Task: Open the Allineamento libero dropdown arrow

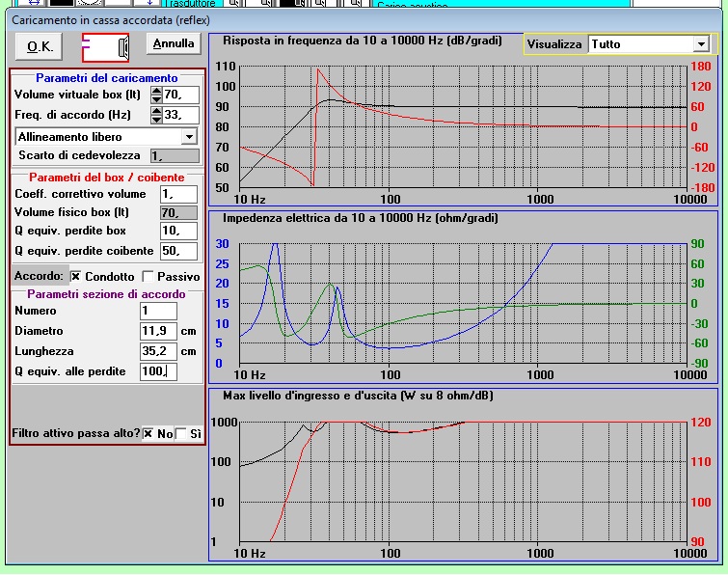Action: (x=189, y=137)
